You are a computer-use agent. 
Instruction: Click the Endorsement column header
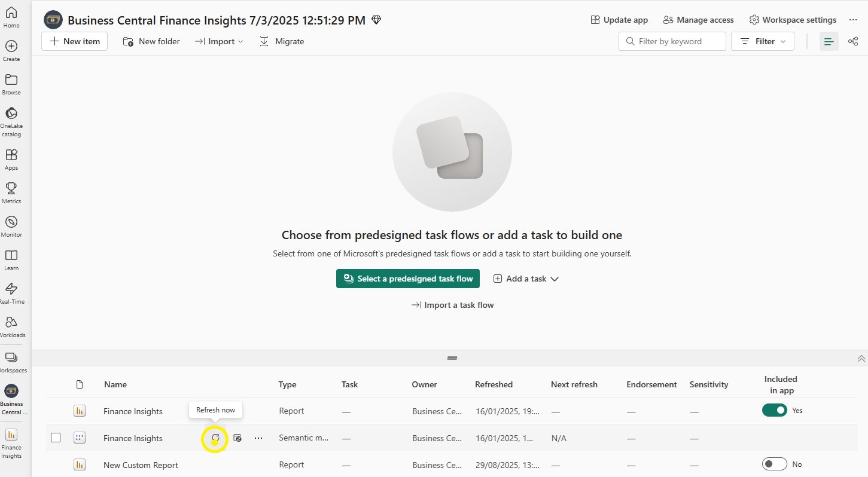click(x=651, y=384)
